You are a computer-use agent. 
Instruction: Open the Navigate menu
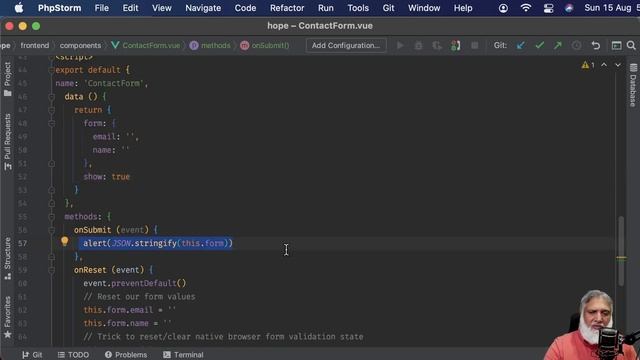(x=203, y=8)
